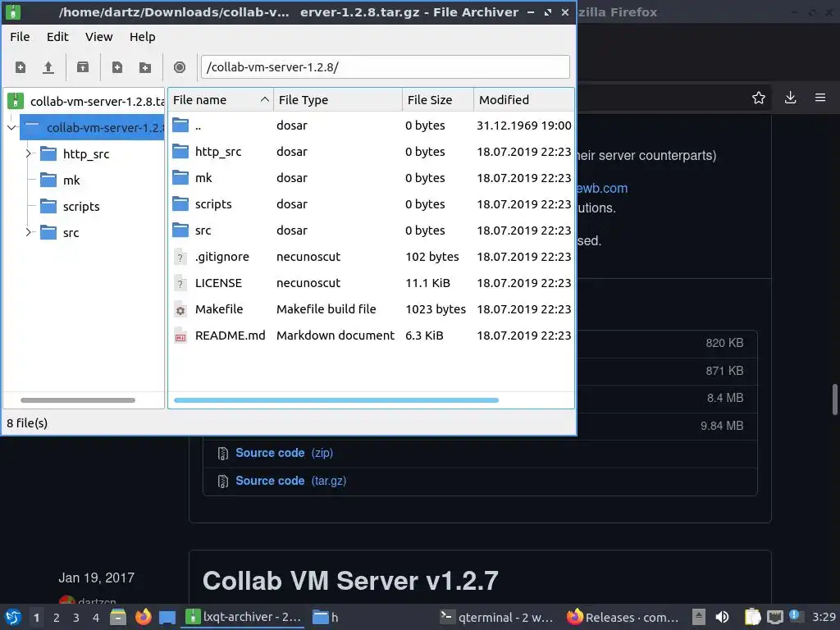The width and height of the screenshot is (840, 630).
Task: Click the archive path input field
Action: (x=386, y=67)
